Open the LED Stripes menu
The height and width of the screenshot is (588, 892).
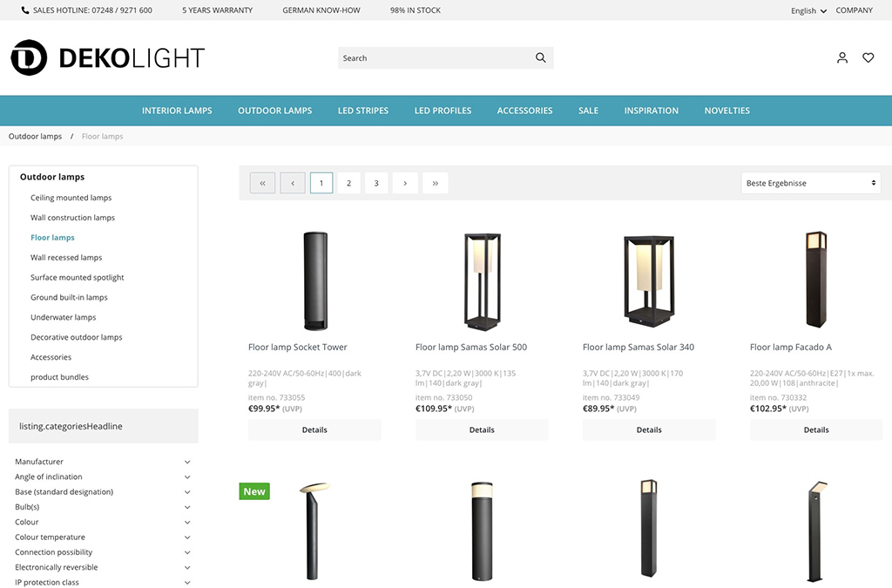(x=363, y=111)
